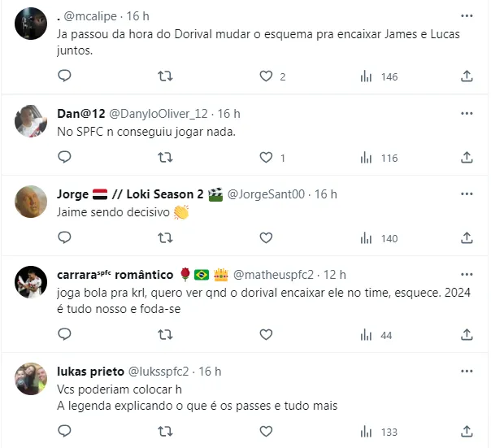Viewport: 491px width, 448px height.
Task: Reply to Jorge's tweet
Action: click(x=64, y=238)
